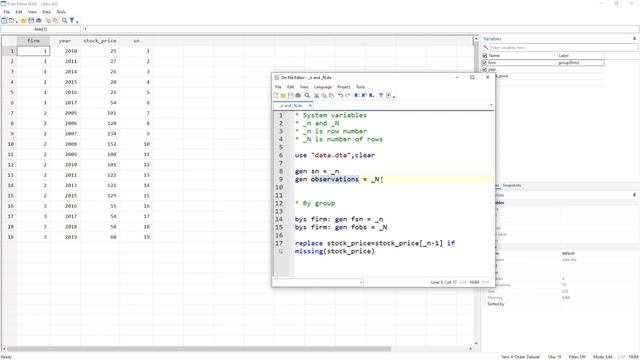The width and height of the screenshot is (640, 360).
Task: Click the Find magnifier in Data Editor toolbar
Action: [64, 20]
